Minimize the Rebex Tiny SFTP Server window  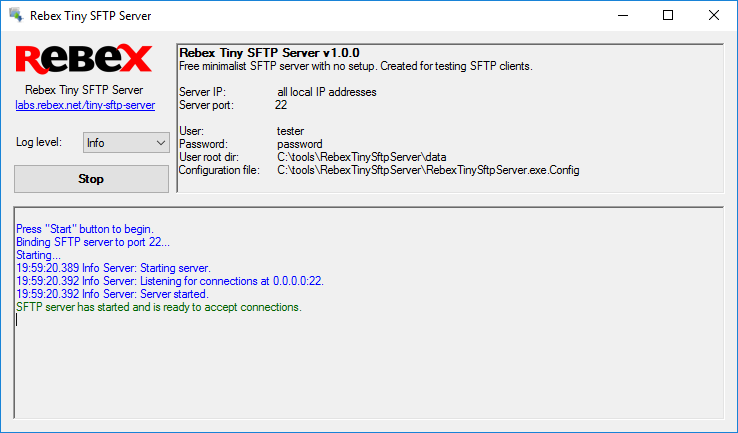coord(623,16)
